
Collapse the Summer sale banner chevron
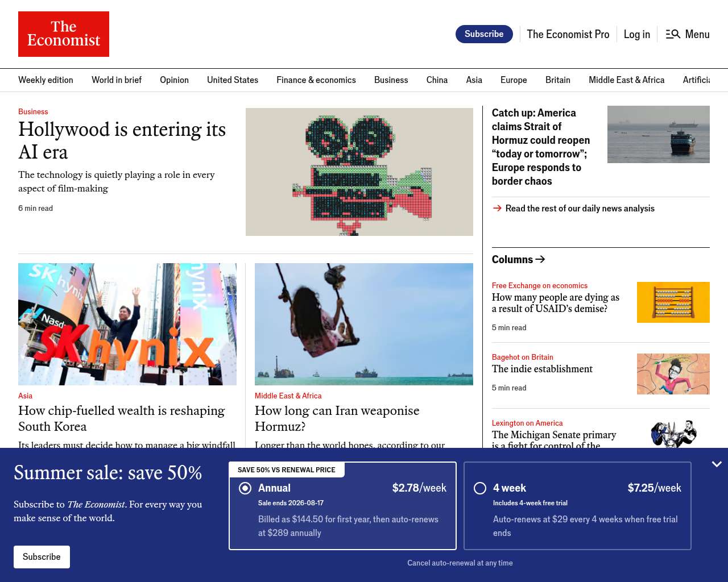pyautogui.click(x=717, y=464)
